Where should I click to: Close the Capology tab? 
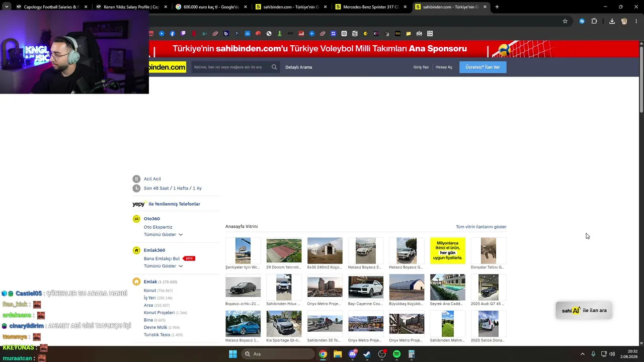tap(86, 7)
